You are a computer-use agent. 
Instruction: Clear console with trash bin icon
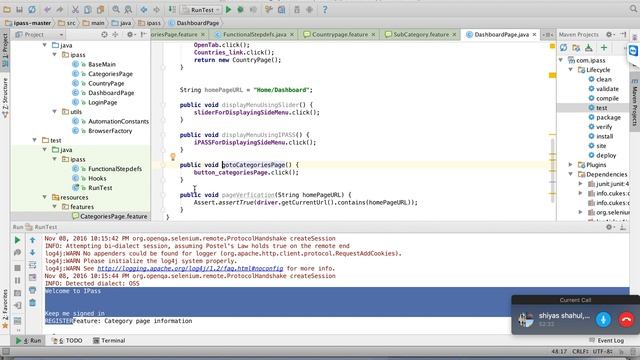point(33,303)
